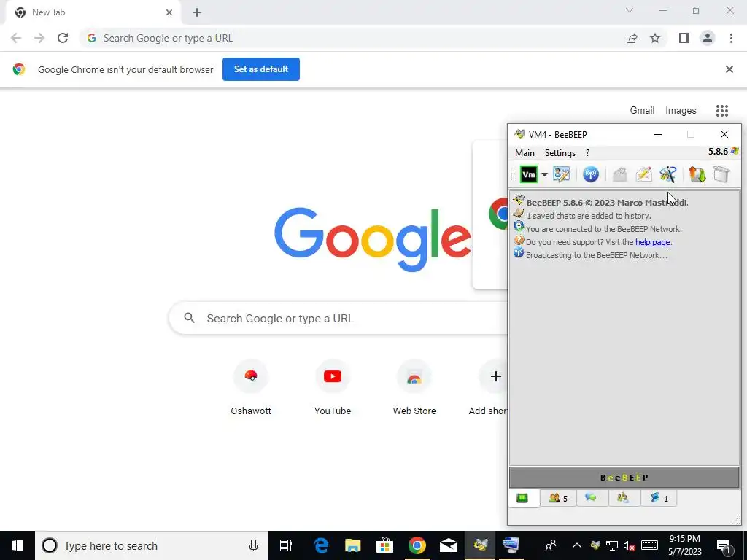Viewport: 747px width, 560px height.
Task: Reload the Chrome page
Action: click(63, 38)
